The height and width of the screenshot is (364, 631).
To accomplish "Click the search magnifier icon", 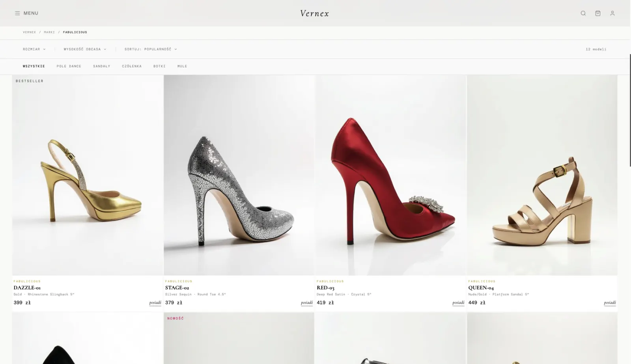I will (583, 13).
